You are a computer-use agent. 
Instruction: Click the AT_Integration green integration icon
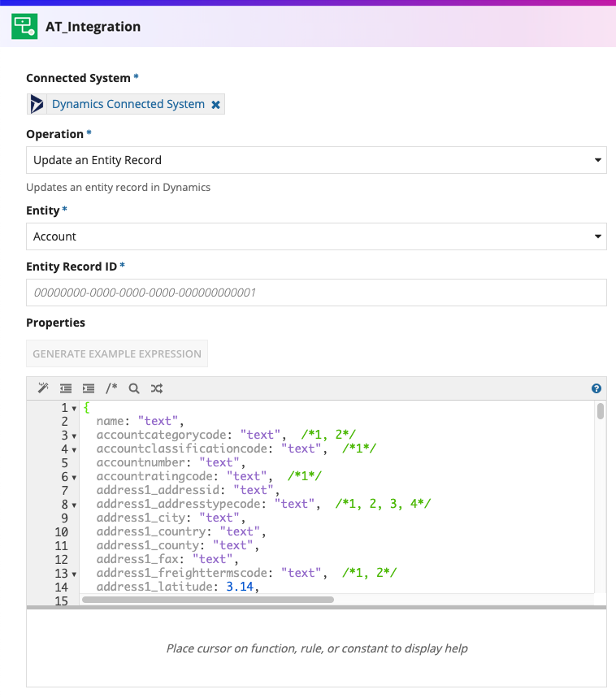click(x=24, y=27)
